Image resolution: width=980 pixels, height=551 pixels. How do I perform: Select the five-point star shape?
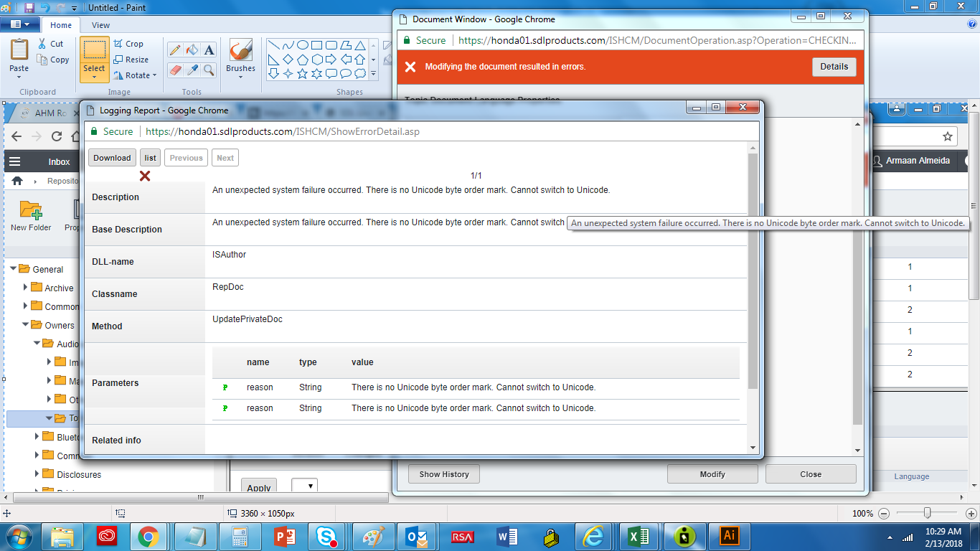(302, 73)
